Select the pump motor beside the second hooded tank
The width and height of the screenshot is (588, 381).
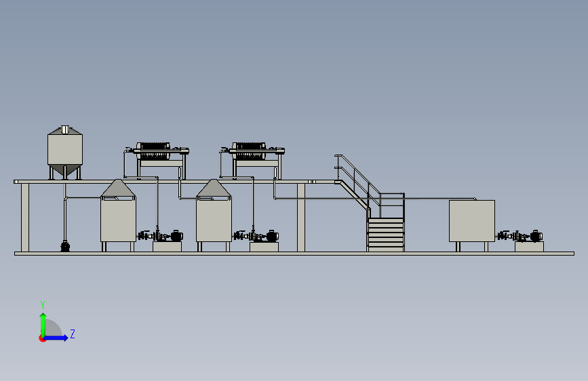(272, 236)
